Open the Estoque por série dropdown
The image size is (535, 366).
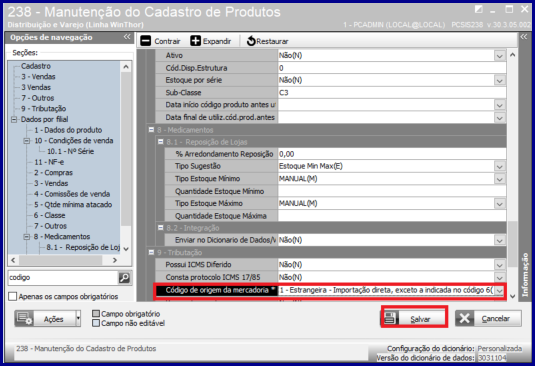[x=500, y=80]
